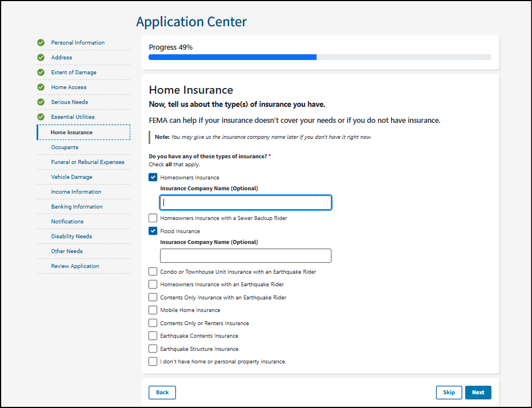The width and height of the screenshot is (532, 408).
Task: Navigate to Banking Information section
Action: [x=77, y=207]
